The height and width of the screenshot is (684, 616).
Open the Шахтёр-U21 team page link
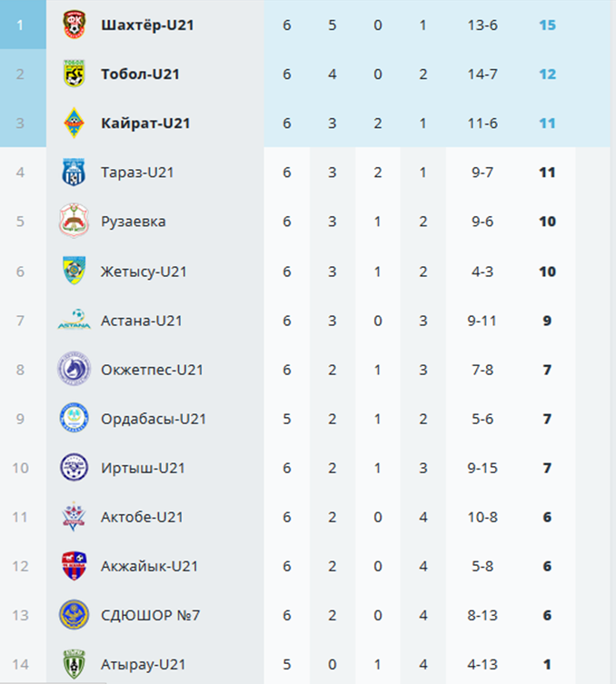(x=147, y=25)
